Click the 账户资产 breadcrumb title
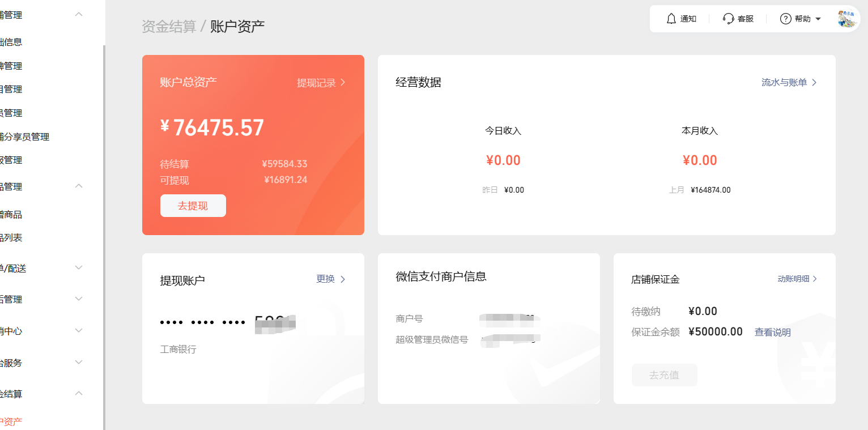 (237, 26)
